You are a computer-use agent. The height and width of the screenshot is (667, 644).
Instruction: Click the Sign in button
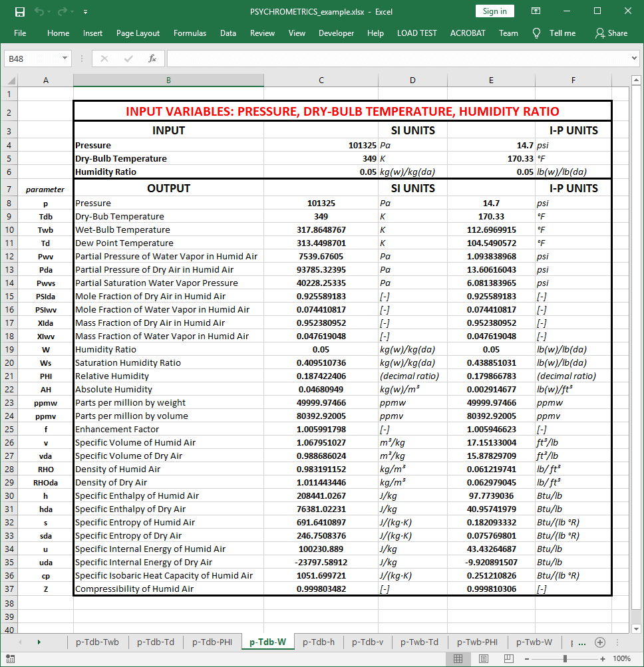point(494,11)
